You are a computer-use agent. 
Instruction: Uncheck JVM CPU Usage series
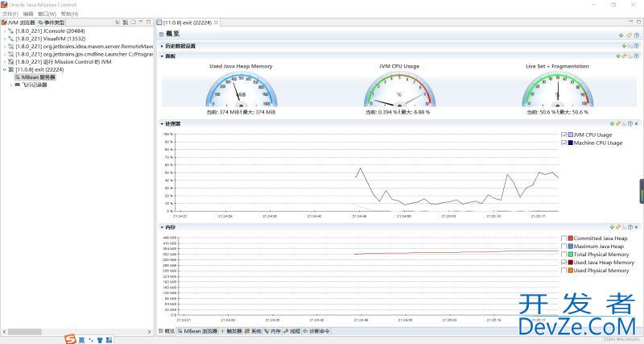tap(564, 135)
